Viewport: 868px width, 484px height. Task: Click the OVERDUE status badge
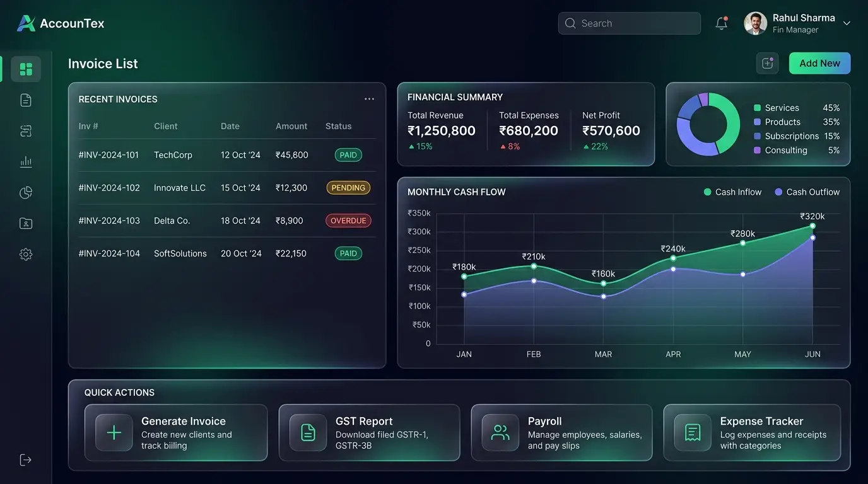[x=348, y=221]
